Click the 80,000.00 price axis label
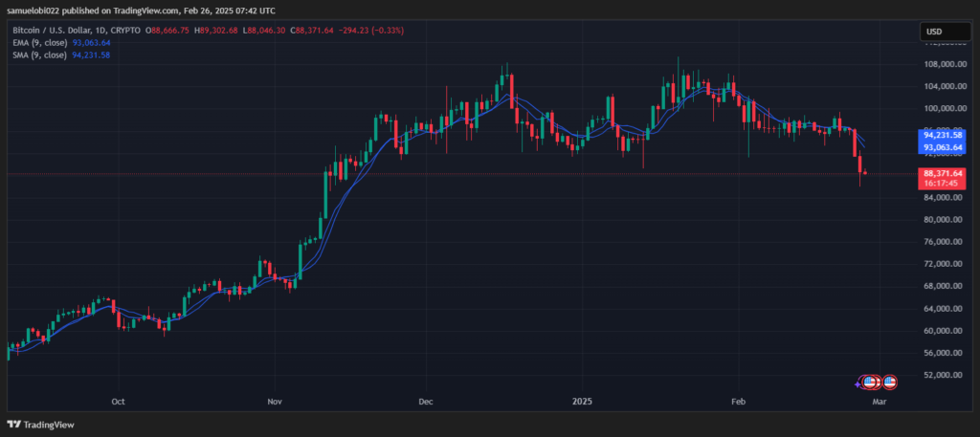This screenshot has width=980, height=437. tap(942, 220)
